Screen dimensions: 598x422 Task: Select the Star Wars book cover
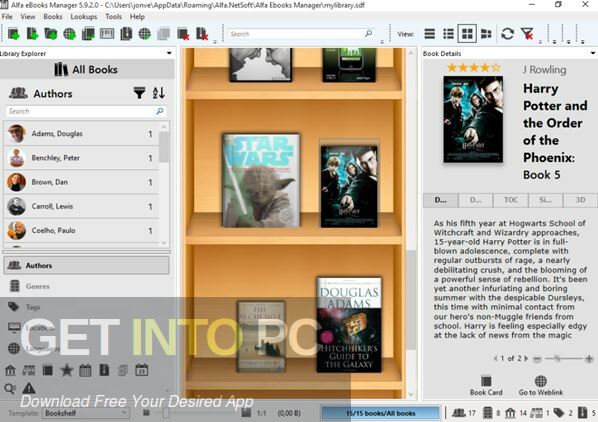coord(261,181)
